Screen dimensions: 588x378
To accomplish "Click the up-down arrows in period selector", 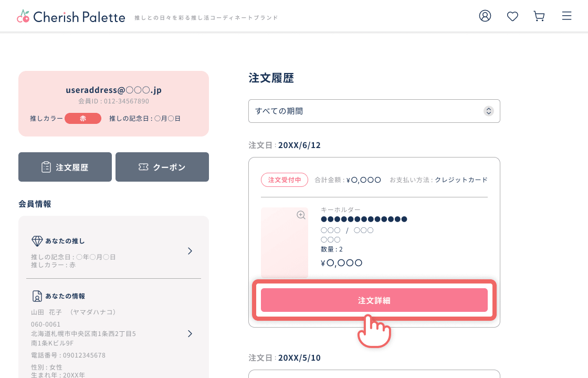I will 488,111.
